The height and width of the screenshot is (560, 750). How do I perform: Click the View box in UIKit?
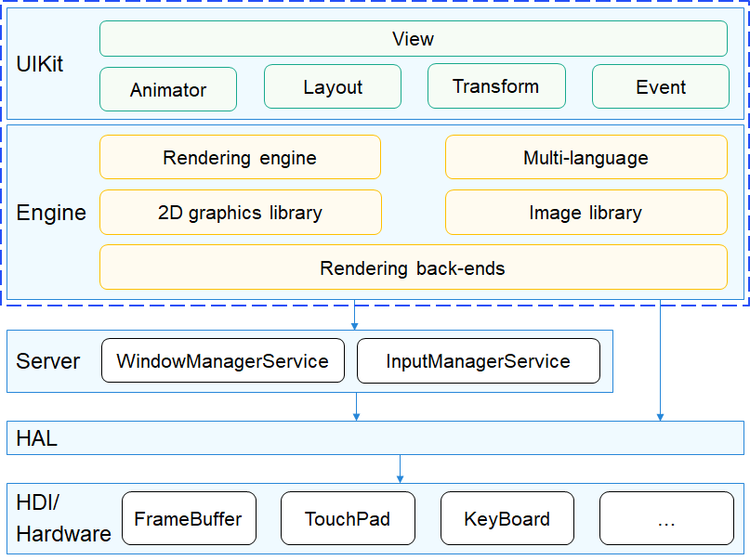(x=413, y=39)
